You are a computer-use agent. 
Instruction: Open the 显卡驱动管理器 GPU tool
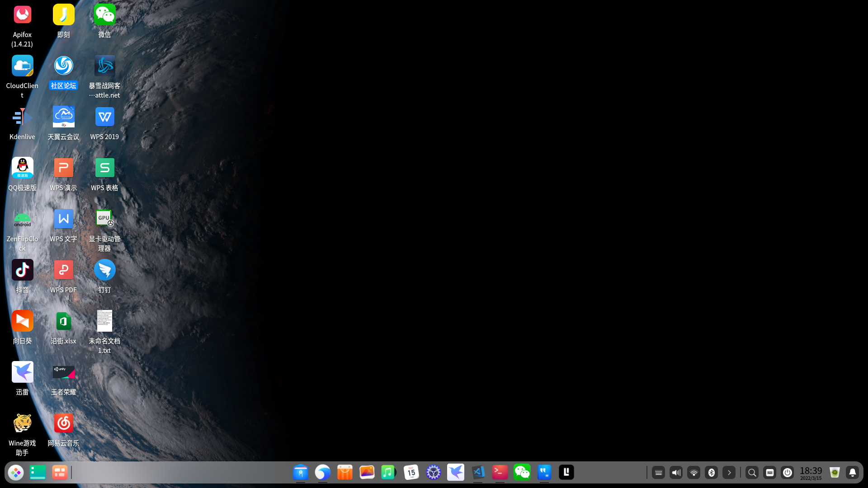(x=104, y=218)
